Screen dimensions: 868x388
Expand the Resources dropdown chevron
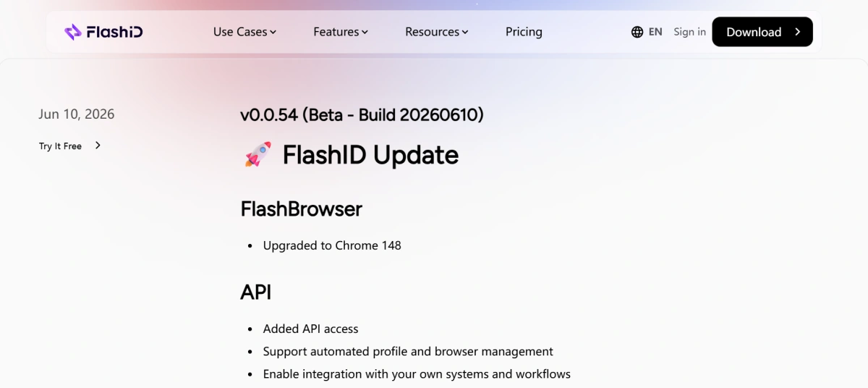[465, 33]
